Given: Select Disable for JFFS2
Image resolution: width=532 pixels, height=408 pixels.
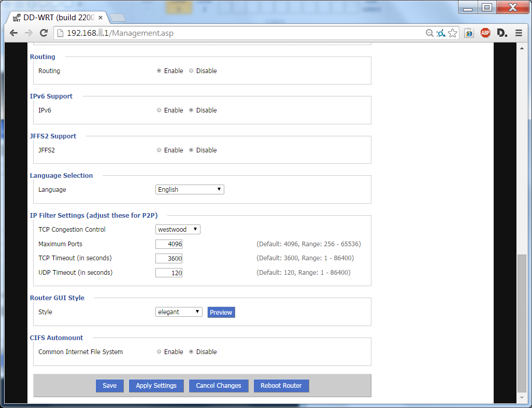Looking at the screenshot, I should (x=191, y=150).
